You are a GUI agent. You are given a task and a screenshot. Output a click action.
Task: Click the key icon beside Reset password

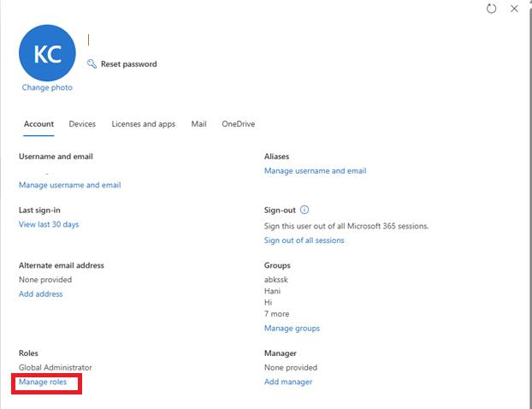pyautogui.click(x=92, y=64)
